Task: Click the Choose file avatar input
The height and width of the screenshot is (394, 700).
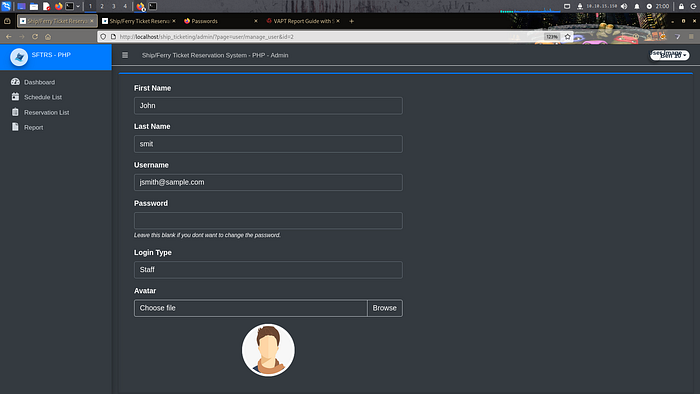Action: 250,308
